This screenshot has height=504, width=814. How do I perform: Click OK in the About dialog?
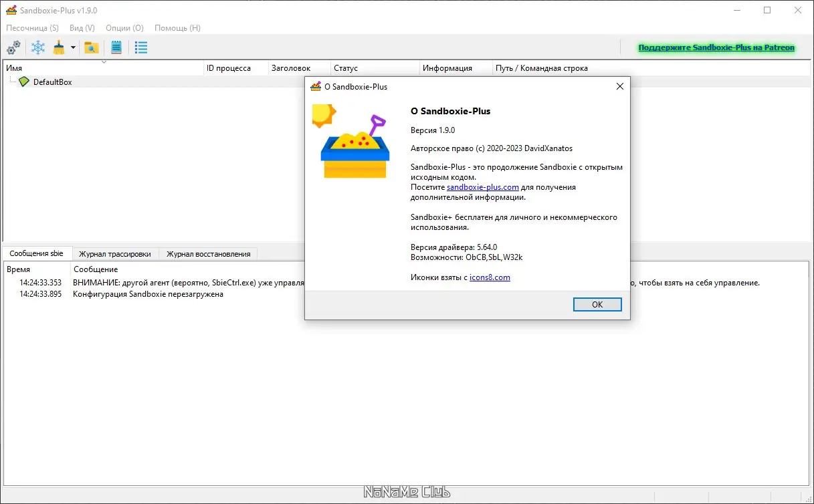597,304
